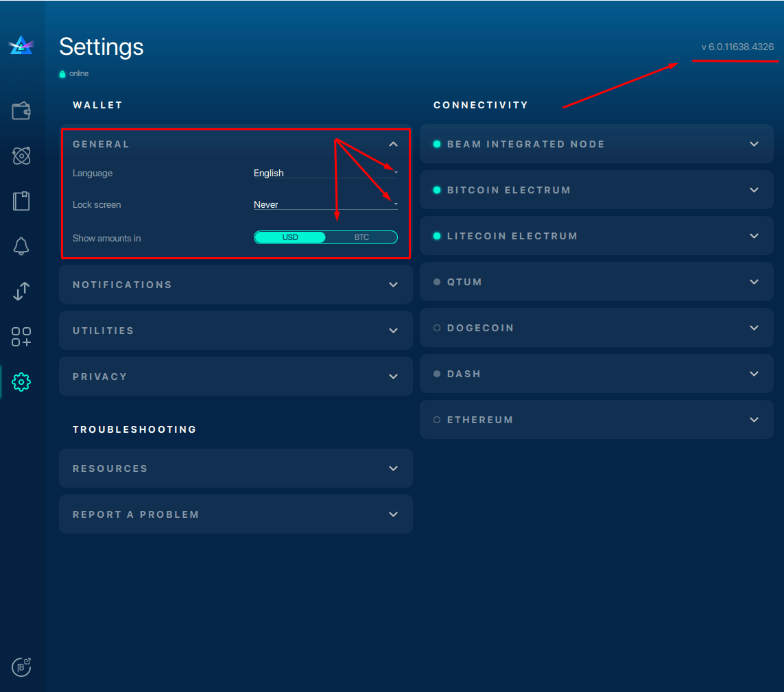Screen dimensions: 784x692
Task: Open the external Beam link icon at bottom
Action: (x=21, y=666)
